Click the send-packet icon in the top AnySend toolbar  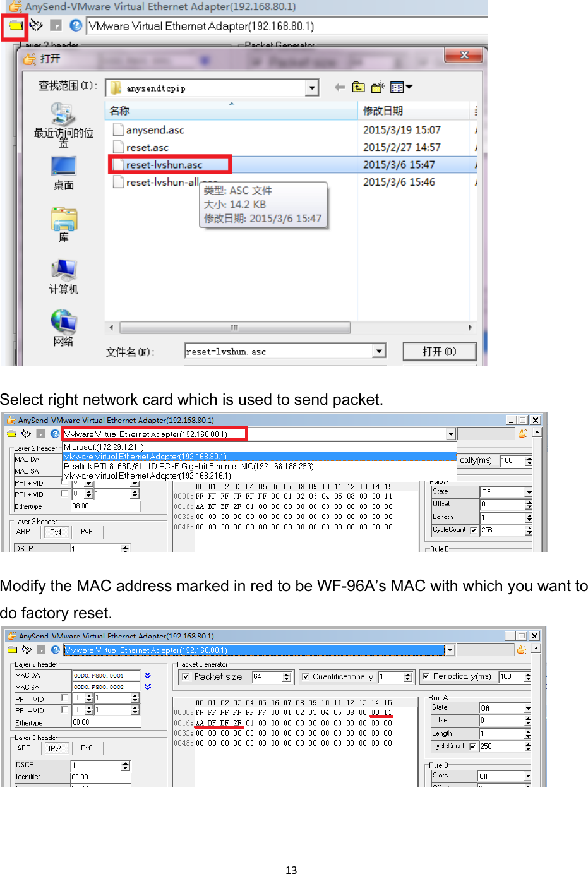tap(36, 25)
